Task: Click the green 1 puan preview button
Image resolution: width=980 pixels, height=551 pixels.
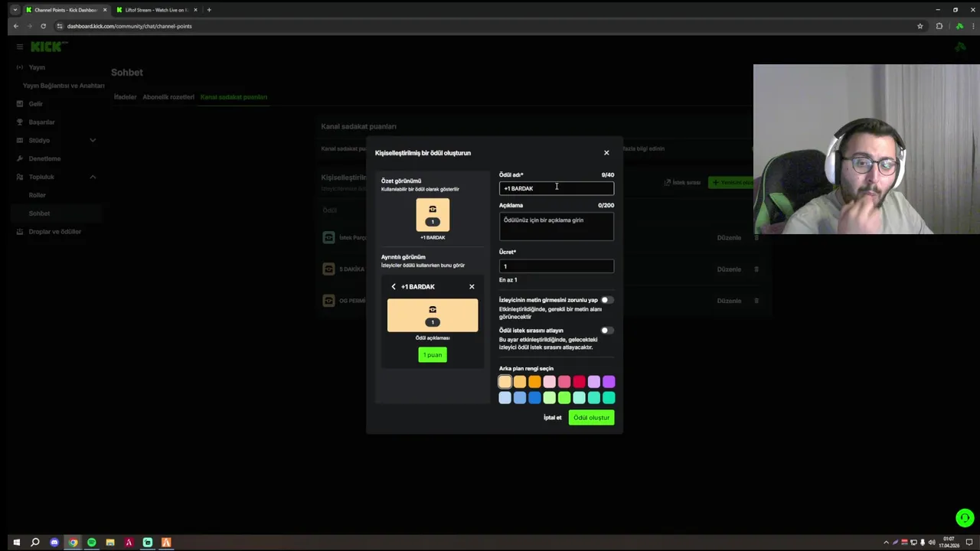Action: point(433,354)
